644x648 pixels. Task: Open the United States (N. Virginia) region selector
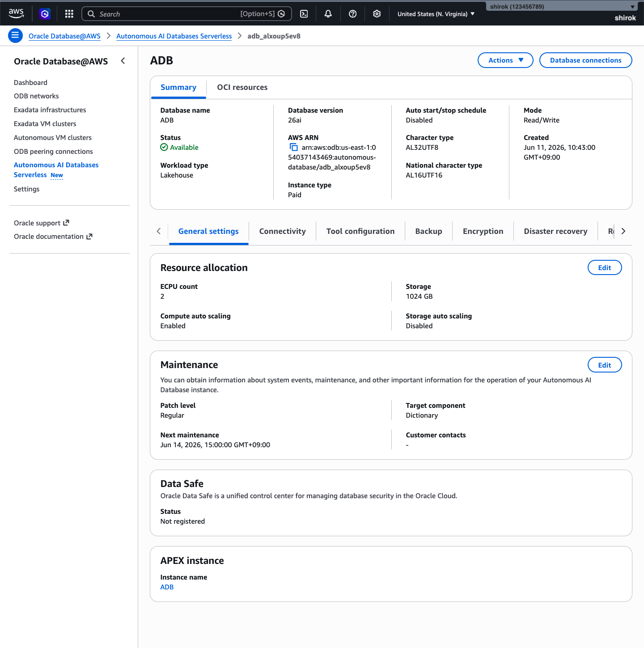click(436, 14)
